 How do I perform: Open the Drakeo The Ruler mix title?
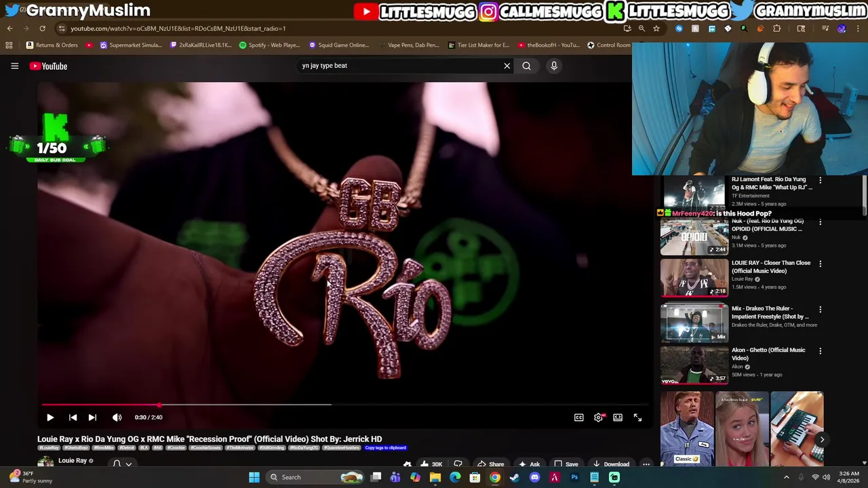[770, 312]
